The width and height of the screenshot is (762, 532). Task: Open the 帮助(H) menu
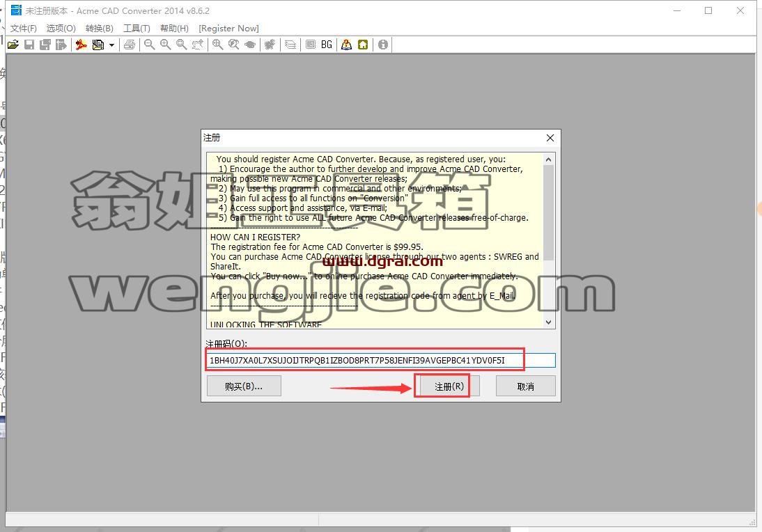pyautogui.click(x=174, y=28)
